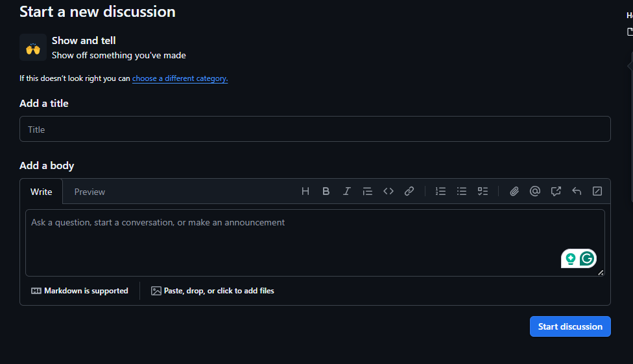Add a task list with checkboxes
Viewport: 633px width, 364px height.
pyautogui.click(x=483, y=191)
